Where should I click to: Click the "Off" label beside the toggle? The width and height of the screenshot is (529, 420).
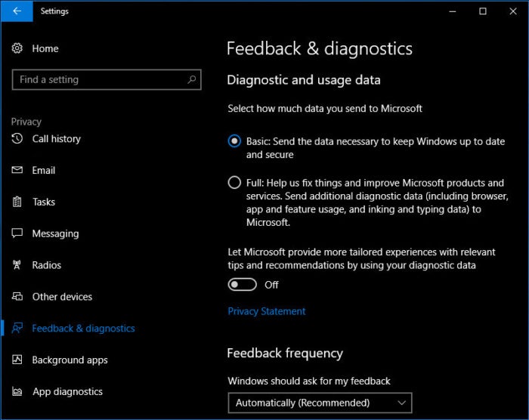[x=271, y=285]
